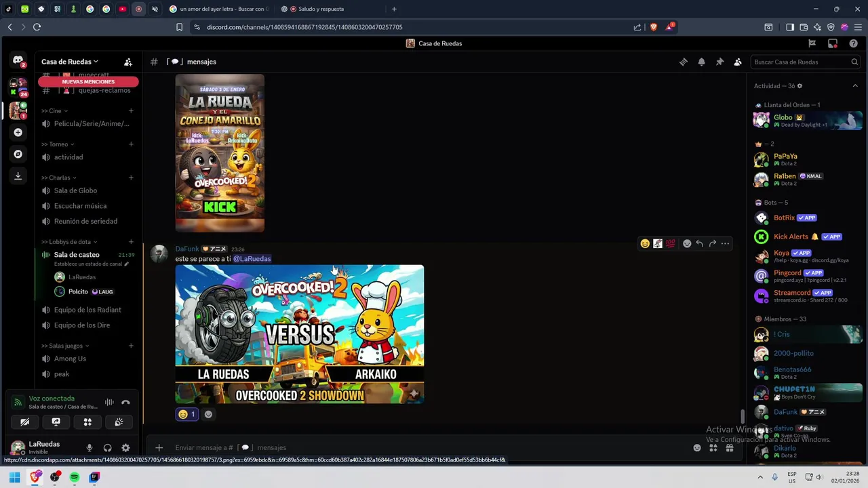The image size is (868, 488).
Task: Click the message input Enviar mensaje
Action: (427, 447)
